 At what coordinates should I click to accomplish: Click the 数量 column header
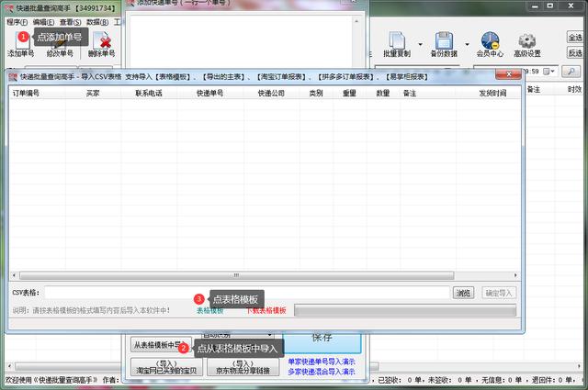(383, 94)
